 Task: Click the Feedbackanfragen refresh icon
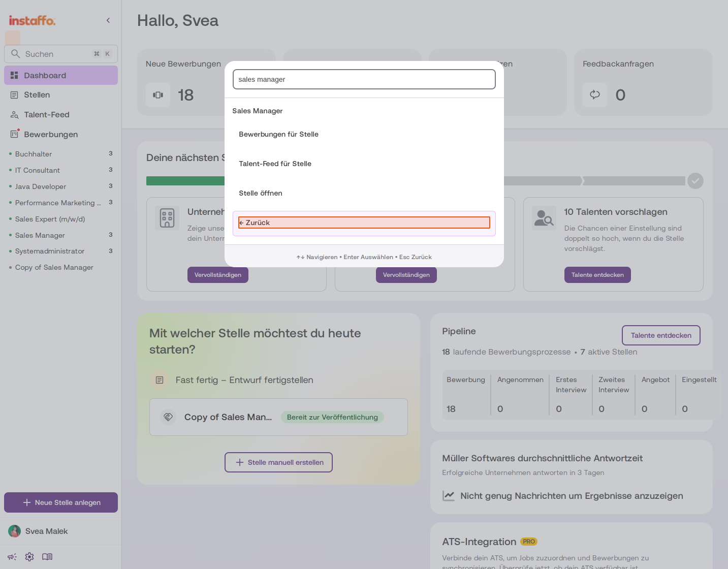click(595, 95)
